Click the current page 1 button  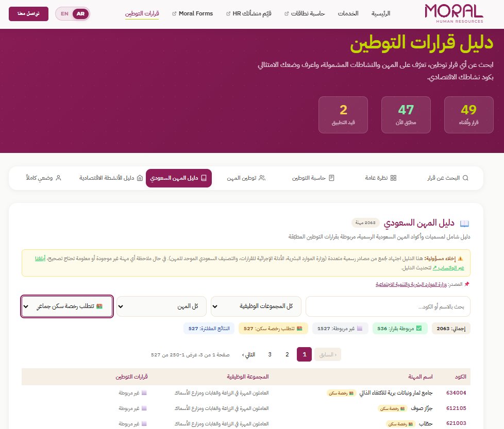tap(305, 354)
